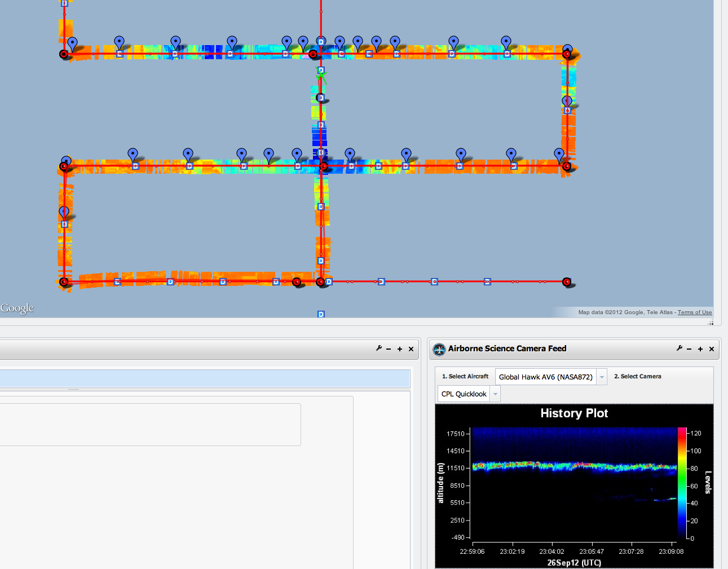Click the CPL Quicklook combo box text
This screenshot has height=569, width=728.
pos(464,394)
